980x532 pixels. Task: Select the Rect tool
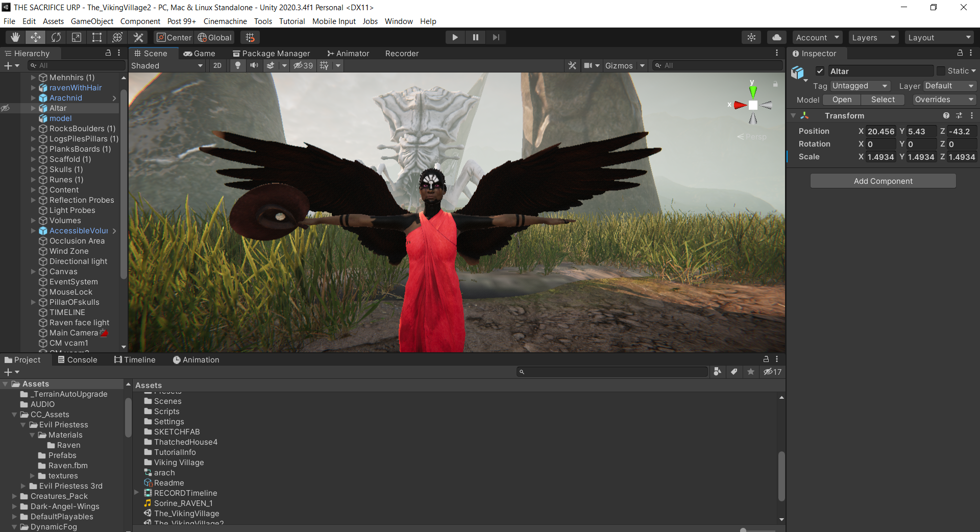point(97,37)
